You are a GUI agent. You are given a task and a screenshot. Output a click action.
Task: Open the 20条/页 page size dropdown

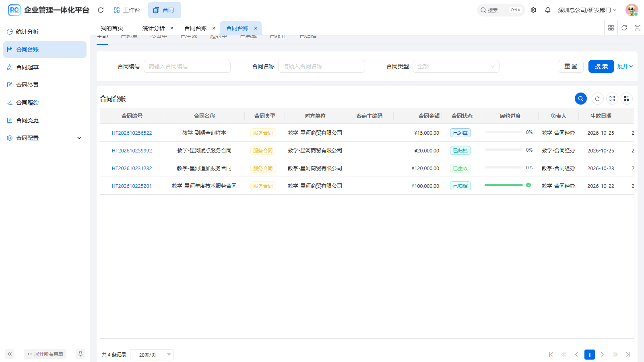click(x=152, y=355)
